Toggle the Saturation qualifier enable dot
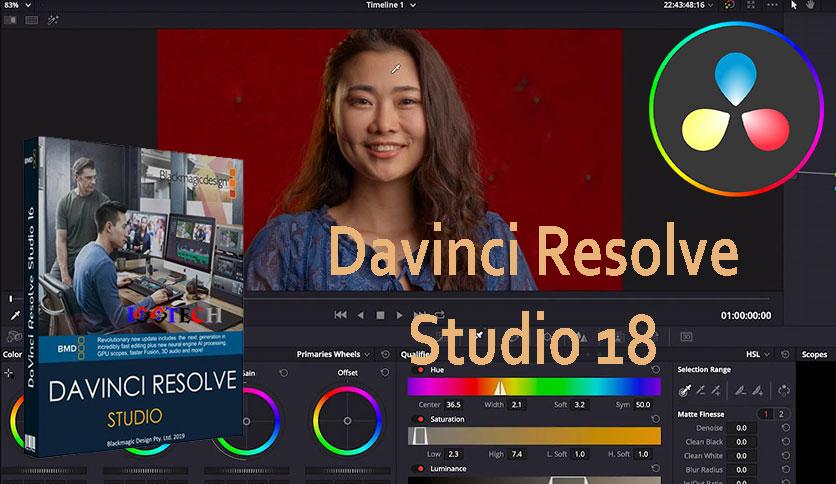Viewport: 836px width, 484px height. click(419, 419)
